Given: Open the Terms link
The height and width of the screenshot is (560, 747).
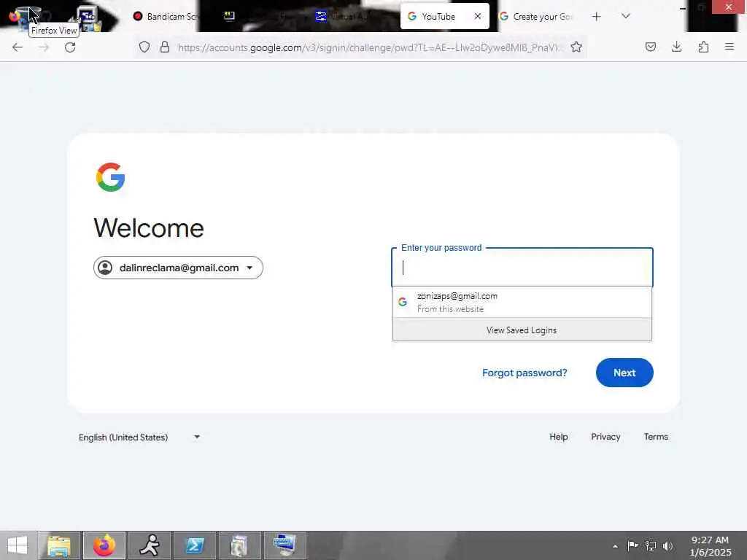Looking at the screenshot, I should click(x=656, y=437).
